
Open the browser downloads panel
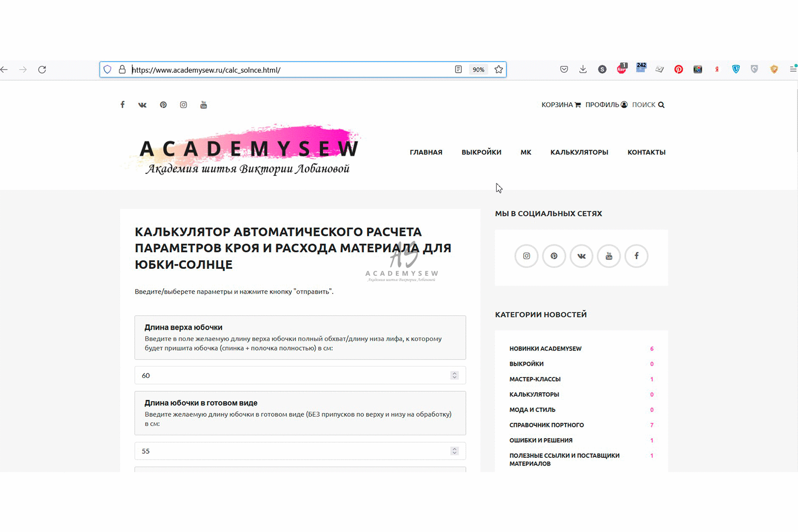tap(583, 69)
